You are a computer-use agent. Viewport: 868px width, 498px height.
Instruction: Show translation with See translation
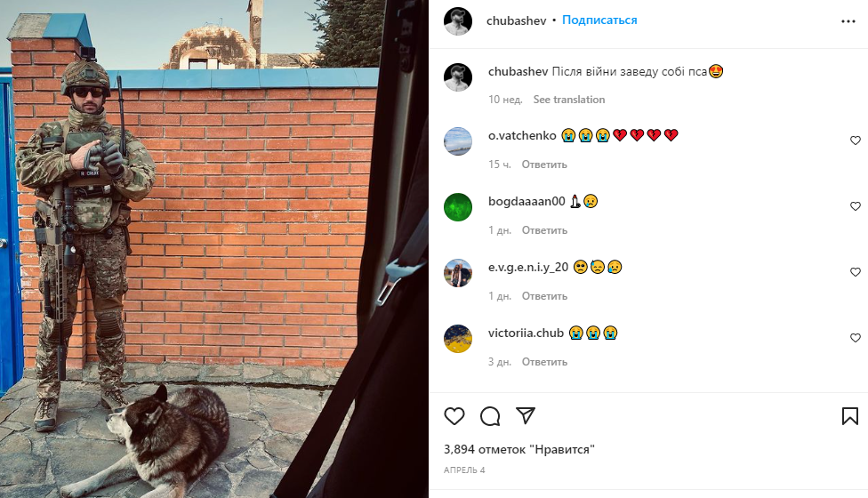pos(569,100)
